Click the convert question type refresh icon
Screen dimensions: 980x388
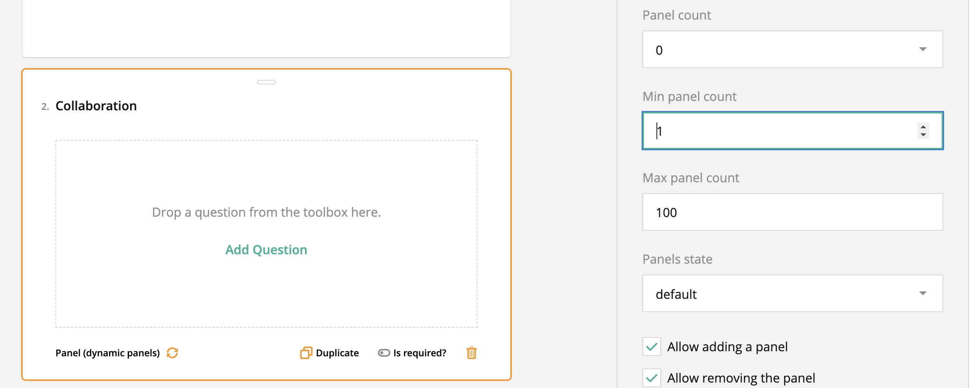[x=172, y=353]
